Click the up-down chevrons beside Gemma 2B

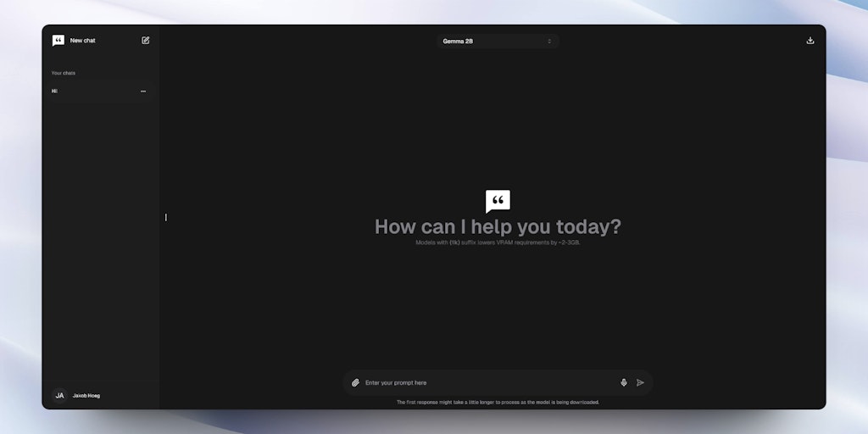click(x=549, y=41)
